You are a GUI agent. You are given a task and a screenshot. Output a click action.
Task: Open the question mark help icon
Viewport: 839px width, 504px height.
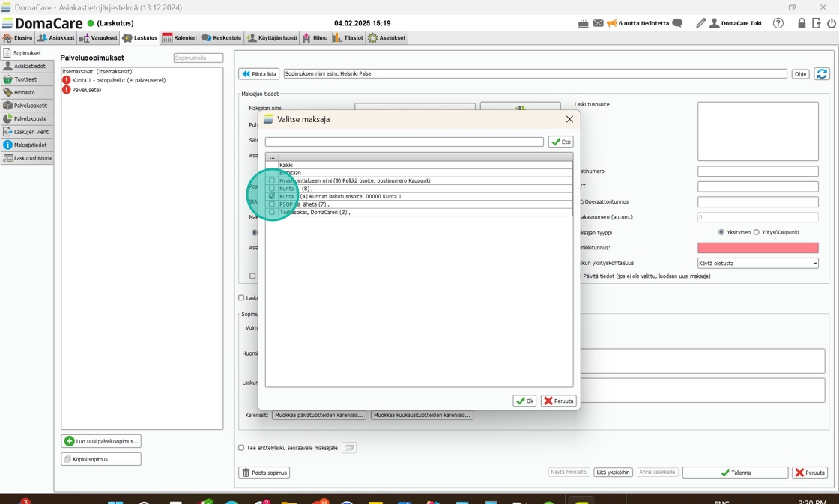[778, 23]
